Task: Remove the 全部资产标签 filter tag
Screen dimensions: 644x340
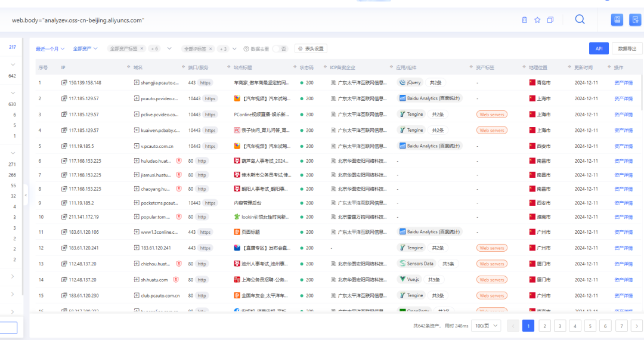Action: click(142, 49)
